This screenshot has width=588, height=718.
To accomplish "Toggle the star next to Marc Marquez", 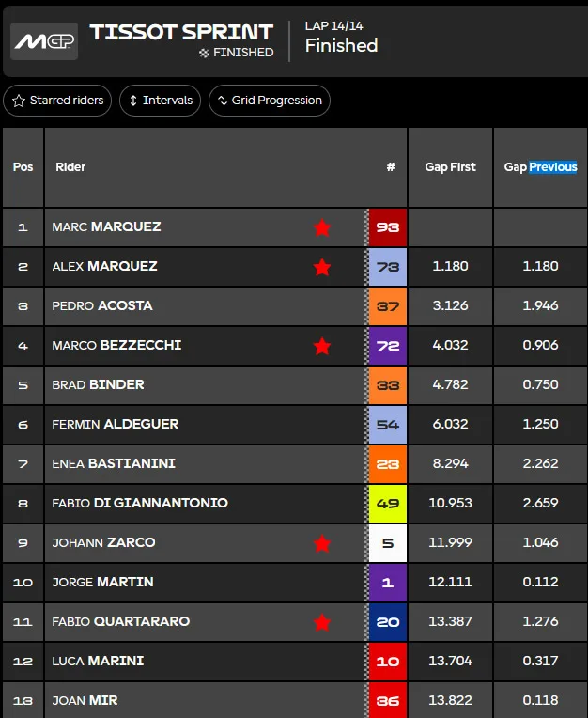I will point(322,227).
